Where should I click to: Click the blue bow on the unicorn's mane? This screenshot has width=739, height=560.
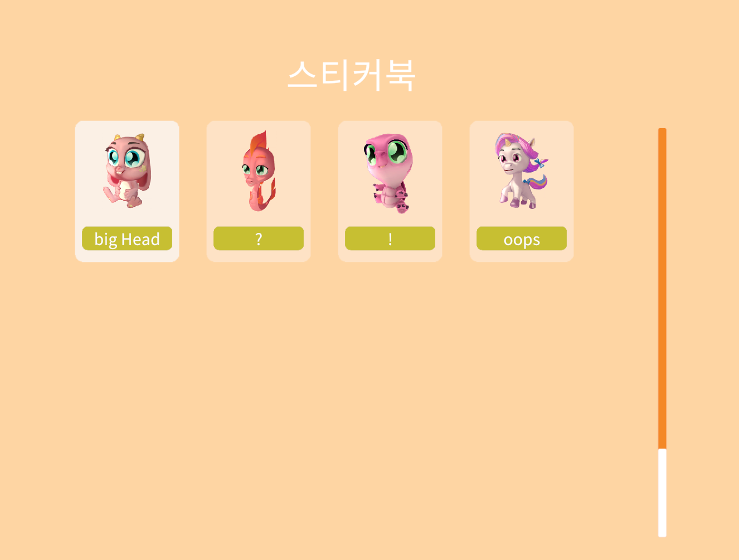(541, 162)
